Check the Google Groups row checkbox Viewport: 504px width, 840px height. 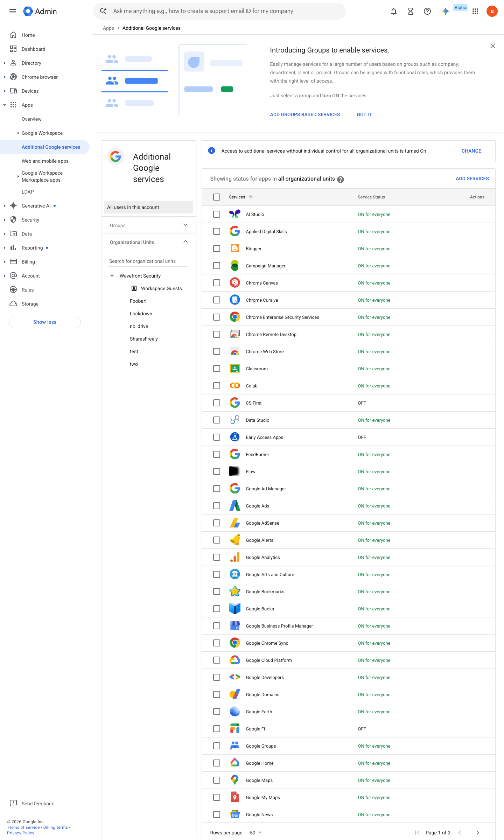pyautogui.click(x=217, y=746)
